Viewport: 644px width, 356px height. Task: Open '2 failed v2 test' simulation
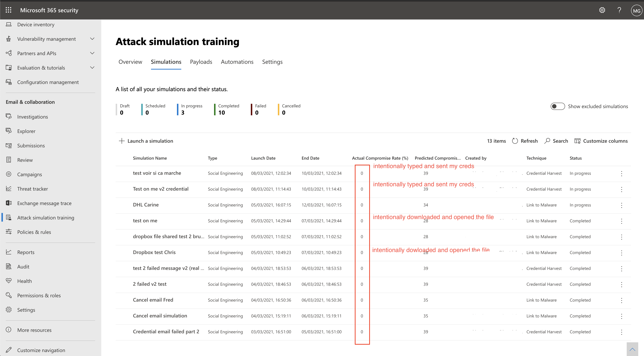[x=150, y=284]
